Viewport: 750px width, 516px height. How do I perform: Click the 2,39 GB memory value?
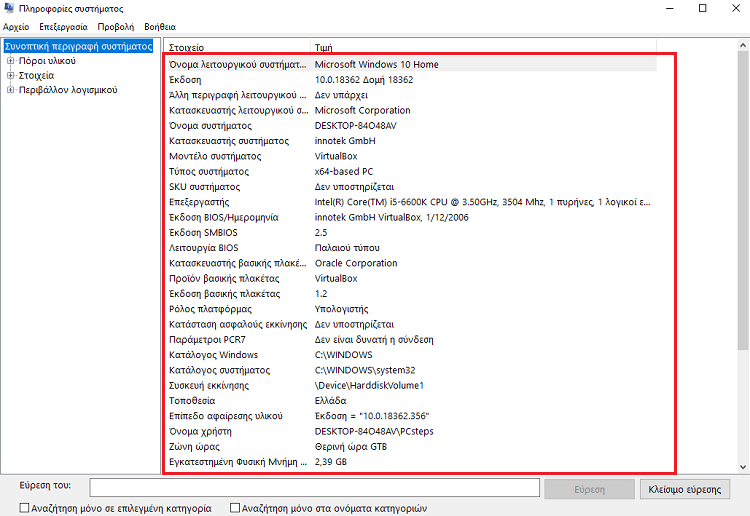pyautogui.click(x=331, y=462)
